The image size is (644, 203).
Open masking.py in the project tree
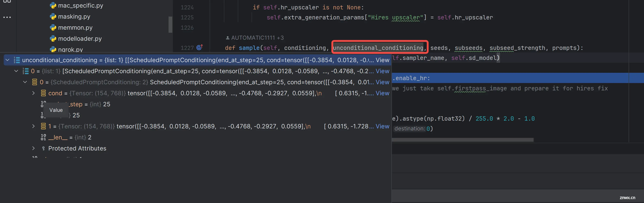(74, 17)
